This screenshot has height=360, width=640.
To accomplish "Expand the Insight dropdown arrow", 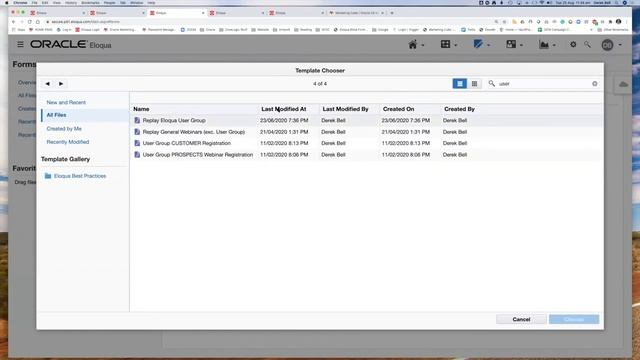I will (554, 45).
